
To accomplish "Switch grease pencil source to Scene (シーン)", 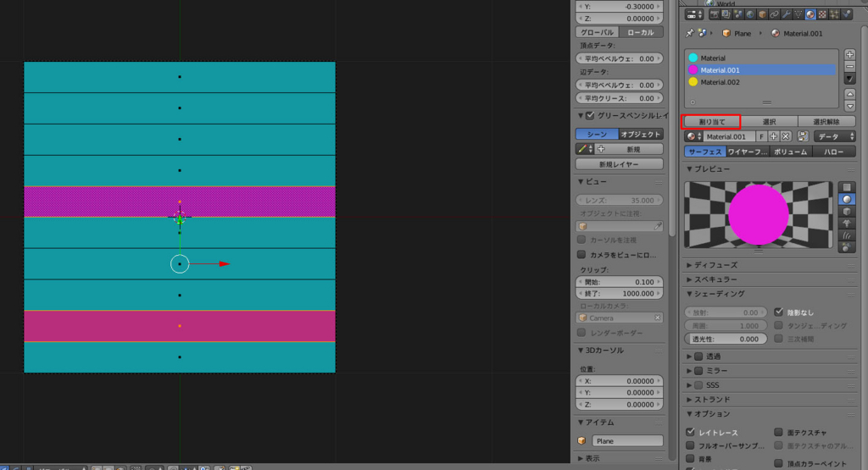I will (597, 135).
